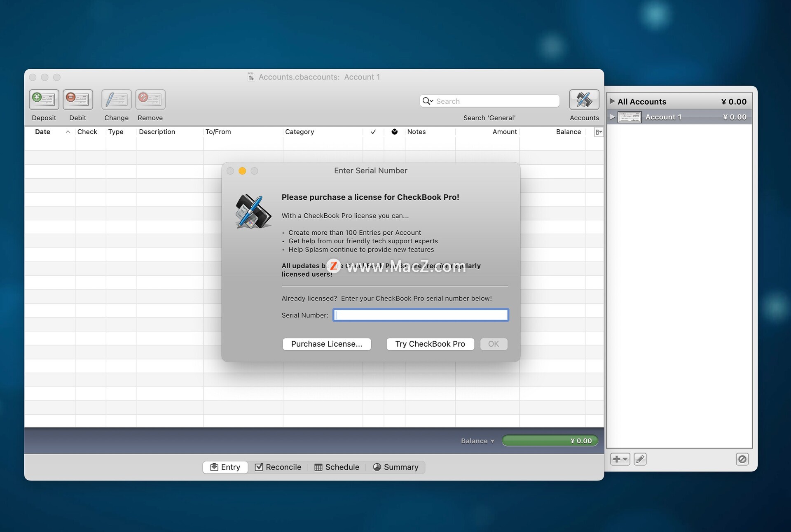Expand the Account 1 disclosure triangle
This screenshot has width=791, height=532.
612,117
